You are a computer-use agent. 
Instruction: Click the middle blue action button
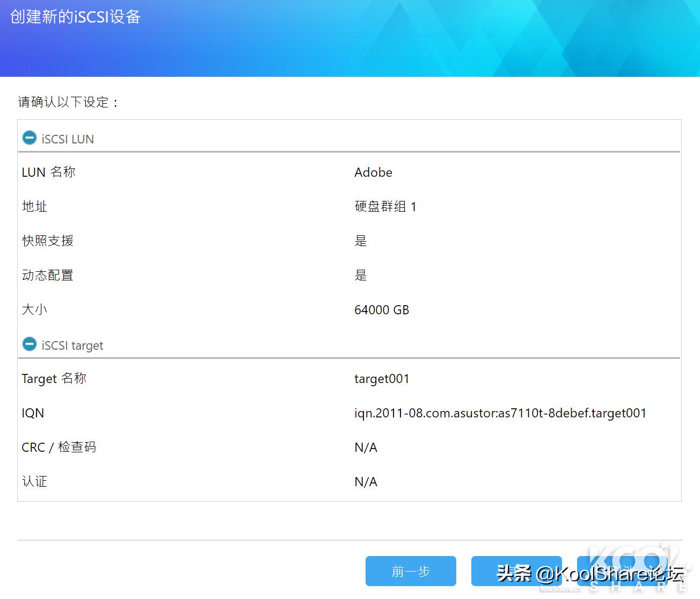[516, 571]
